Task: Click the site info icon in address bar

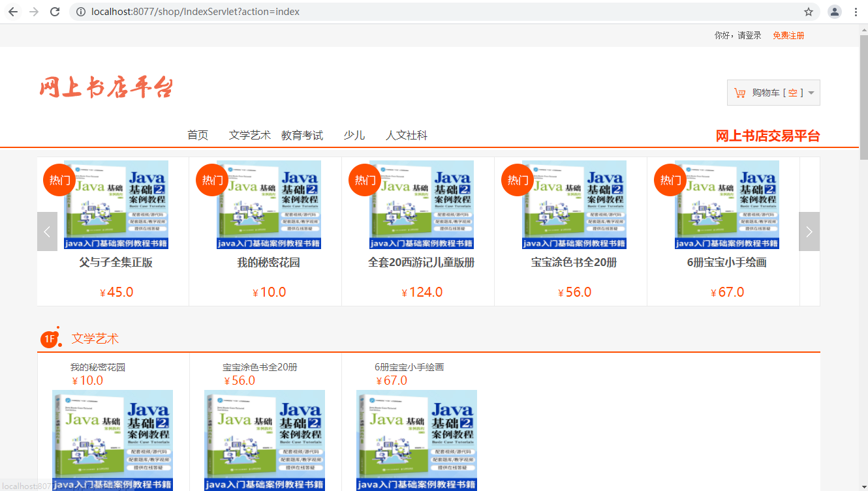Action: coord(81,12)
